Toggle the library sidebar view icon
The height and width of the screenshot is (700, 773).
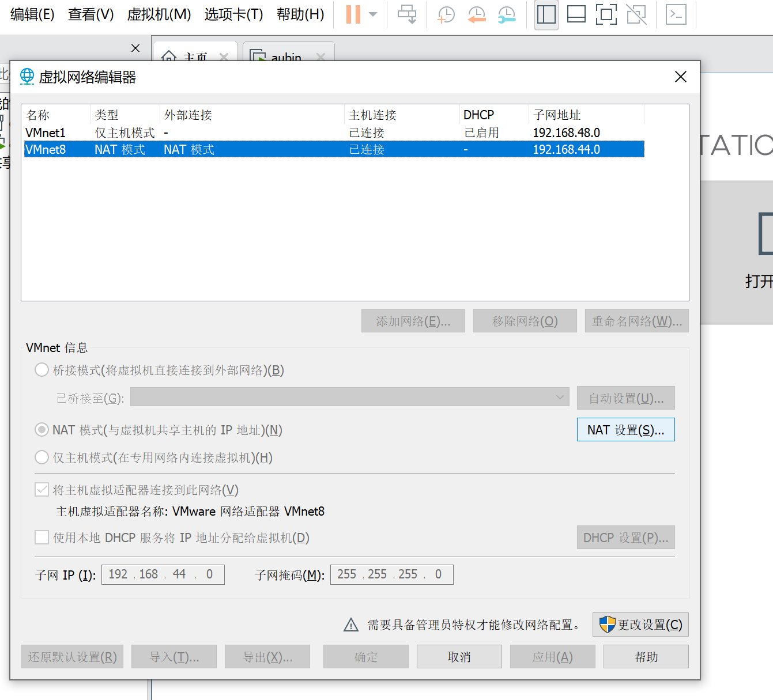pyautogui.click(x=546, y=14)
